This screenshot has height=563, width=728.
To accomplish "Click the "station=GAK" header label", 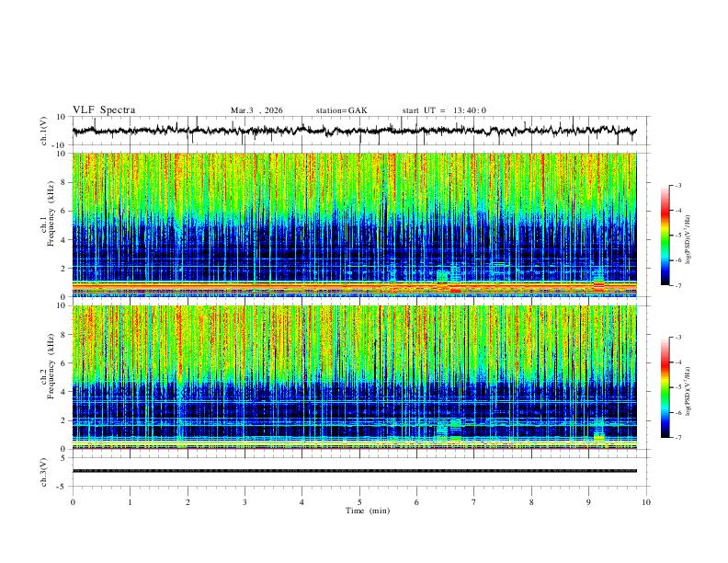I will point(341,110).
